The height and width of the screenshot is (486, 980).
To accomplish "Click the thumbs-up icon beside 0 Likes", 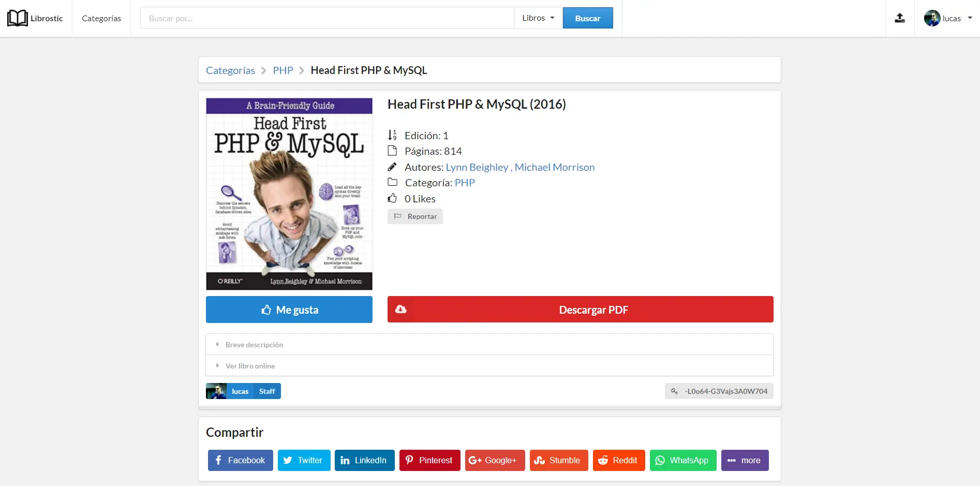I will pyautogui.click(x=393, y=198).
